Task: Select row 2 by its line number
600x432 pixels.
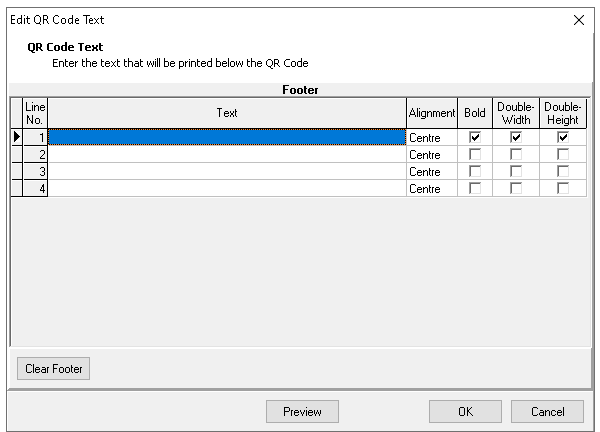Action: click(x=35, y=154)
